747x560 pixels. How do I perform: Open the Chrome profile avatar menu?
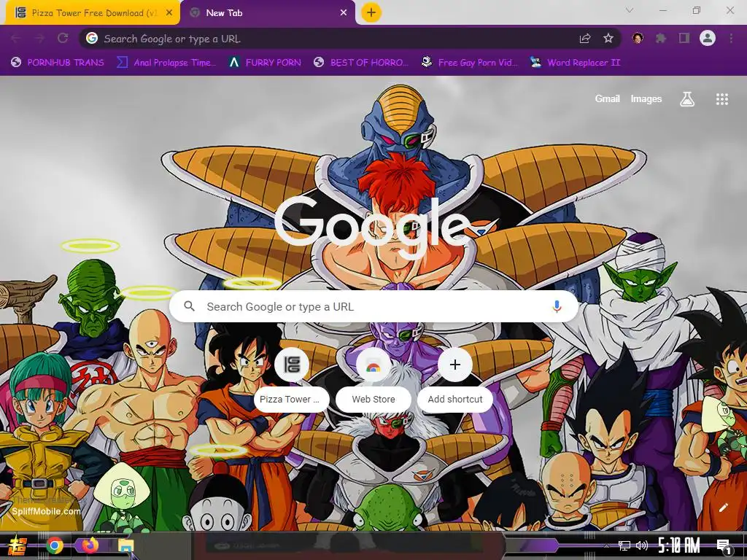click(x=708, y=38)
